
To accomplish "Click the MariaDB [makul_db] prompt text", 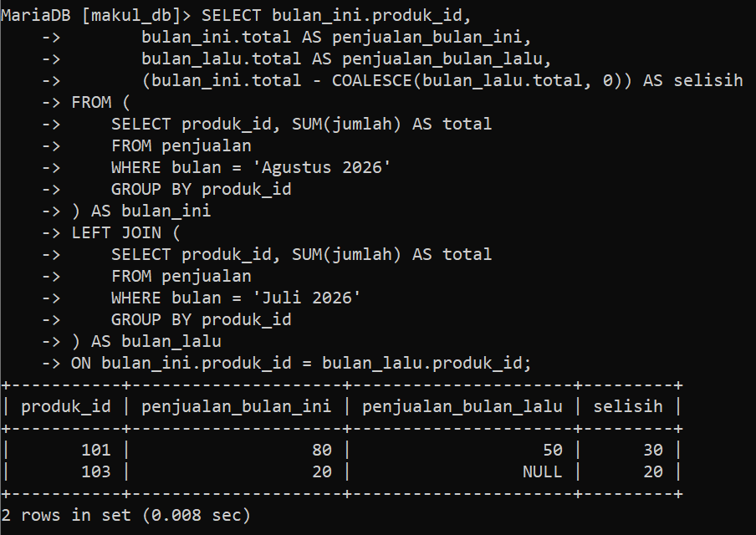I will [x=96, y=15].
